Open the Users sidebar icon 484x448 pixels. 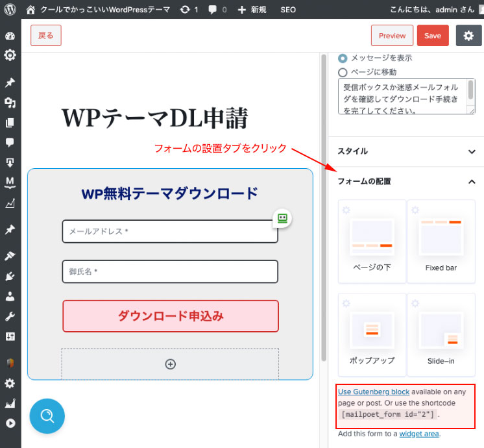click(x=10, y=296)
